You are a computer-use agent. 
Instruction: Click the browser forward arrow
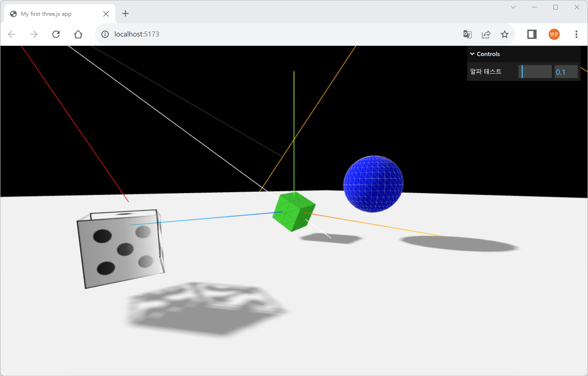(34, 34)
